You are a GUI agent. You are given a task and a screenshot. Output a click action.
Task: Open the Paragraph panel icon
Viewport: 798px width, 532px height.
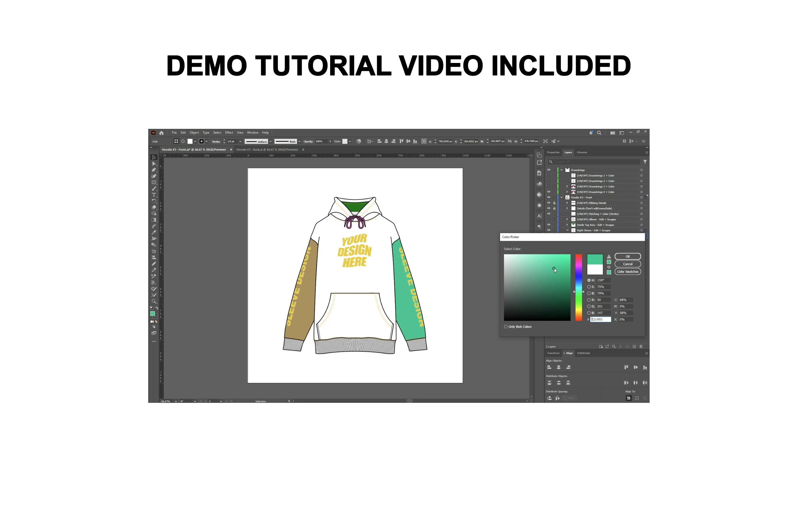pos(539,227)
